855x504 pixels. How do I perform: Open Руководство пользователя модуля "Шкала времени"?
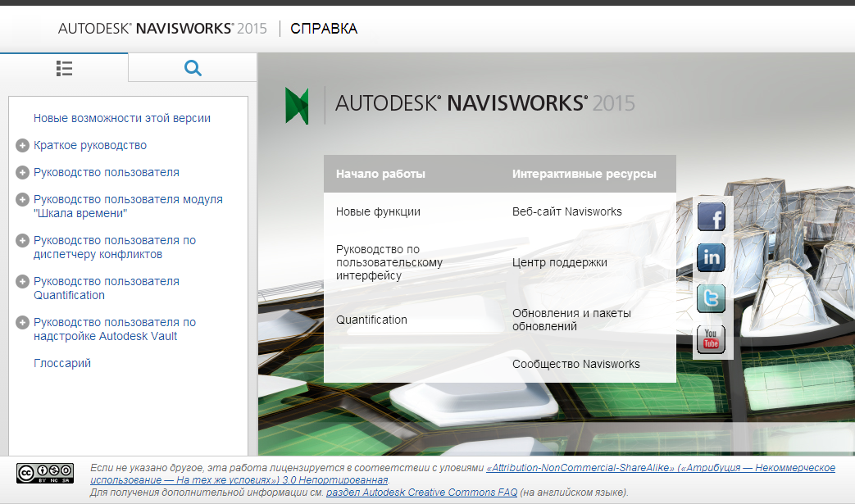coord(128,207)
